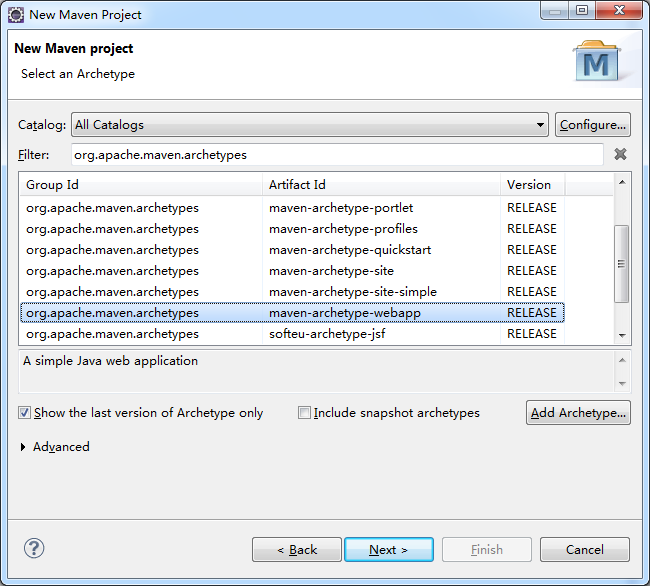Click the Eclipse icon in the title bar
This screenshot has height=586, width=650.
pyautogui.click(x=16, y=15)
